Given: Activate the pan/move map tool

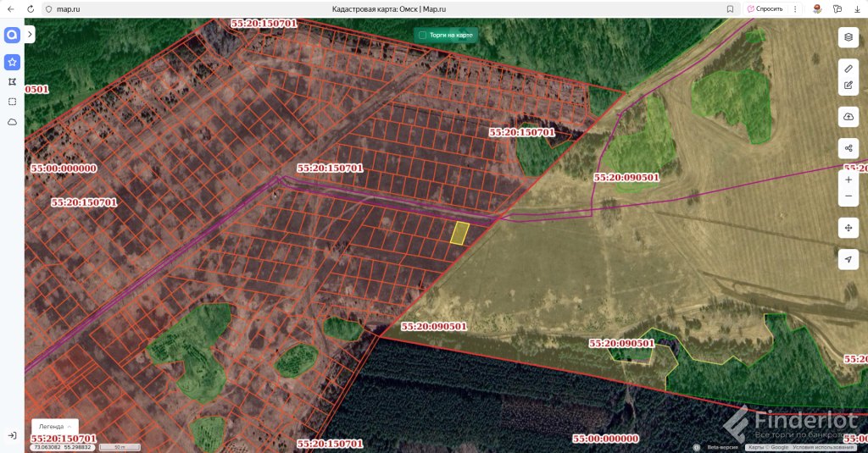Looking at the screenshot, I should pyautogui.click(x=848, y=228).
